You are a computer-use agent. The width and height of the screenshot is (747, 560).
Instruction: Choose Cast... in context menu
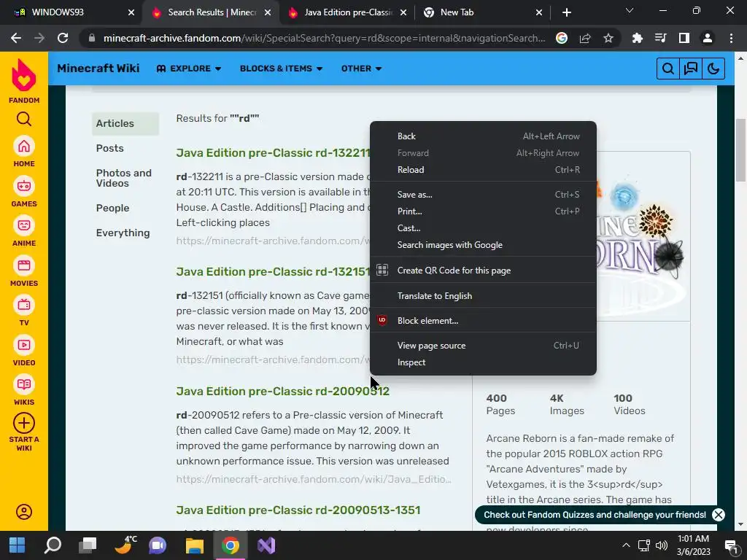(x=483, y=228)
